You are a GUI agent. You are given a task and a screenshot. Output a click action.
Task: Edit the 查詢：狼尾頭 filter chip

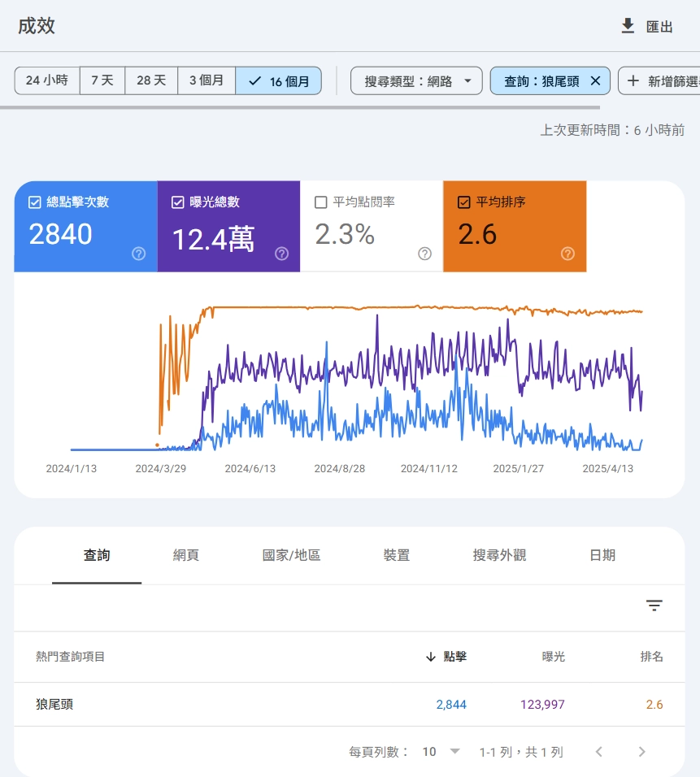point(541,80)
